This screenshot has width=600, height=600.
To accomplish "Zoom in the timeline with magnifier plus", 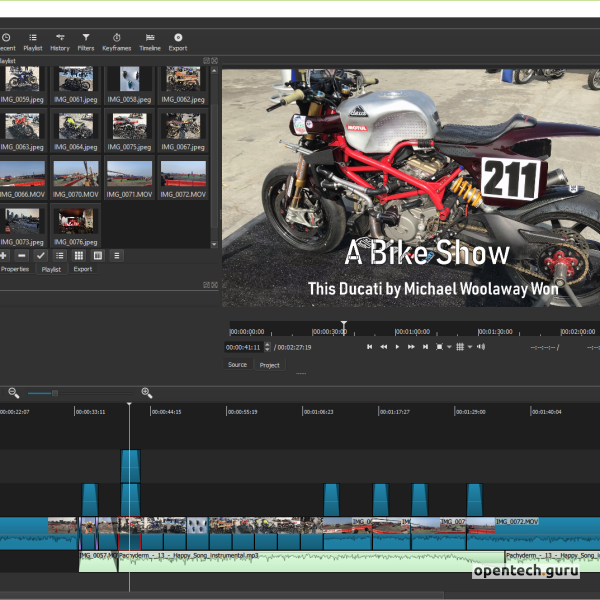I will pos(146,393).
